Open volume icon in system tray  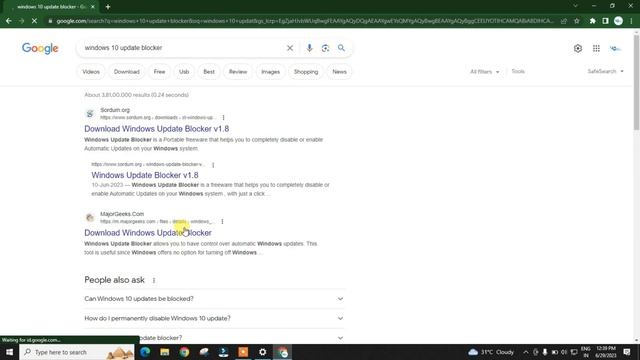pyautogui.click(x=564, y=352)
